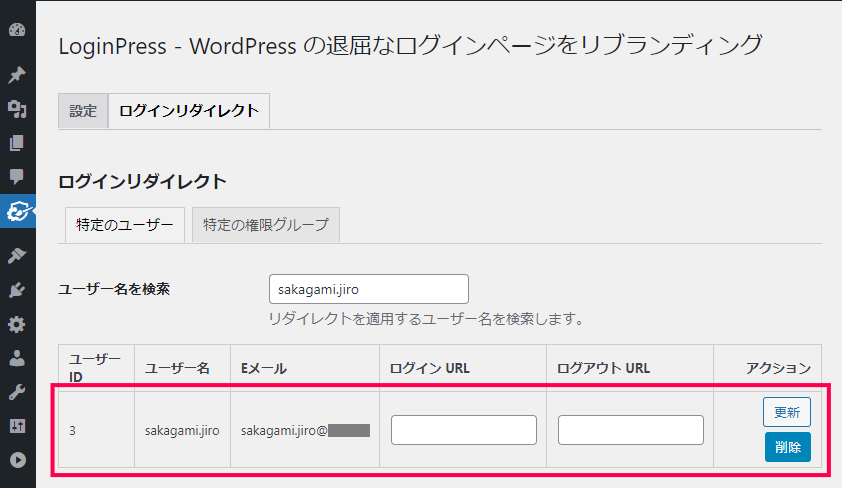Select the 特定のユーザー sub-tab

click(x=125, y=225)
